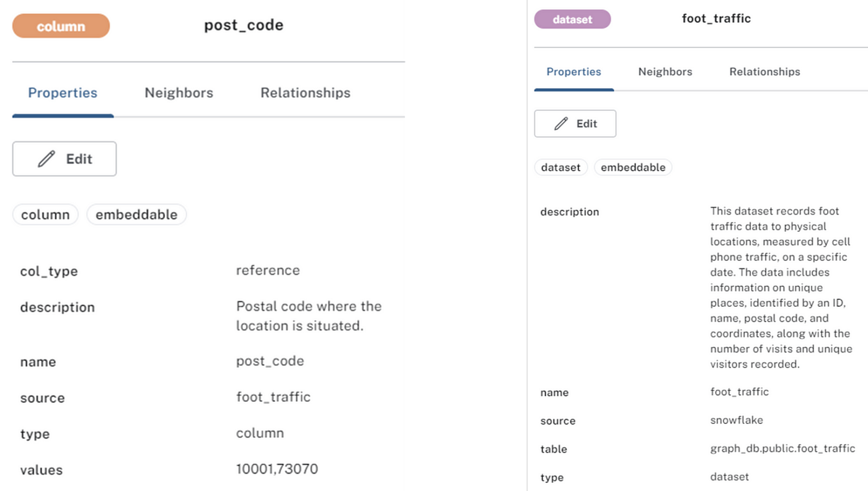Open the Neighbors tab for post_code

tap(179, 93)
